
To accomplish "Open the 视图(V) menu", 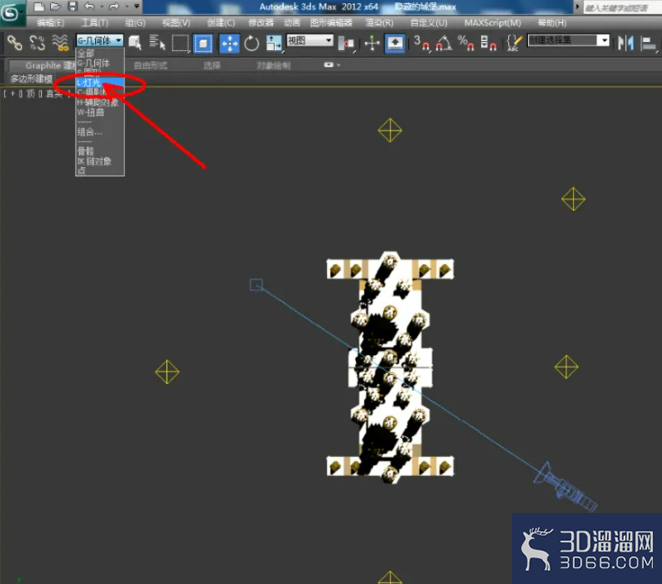I will click(176, 23).
